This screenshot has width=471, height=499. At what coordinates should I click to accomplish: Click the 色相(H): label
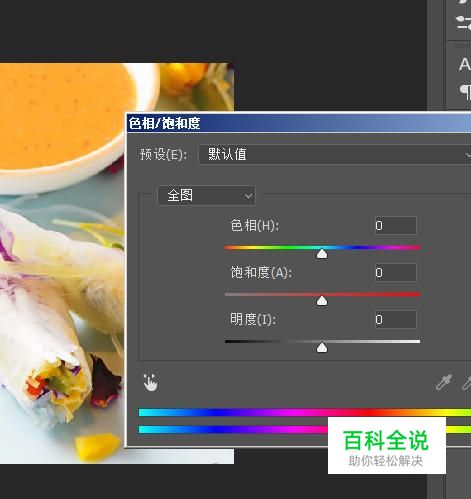(254, 226)
